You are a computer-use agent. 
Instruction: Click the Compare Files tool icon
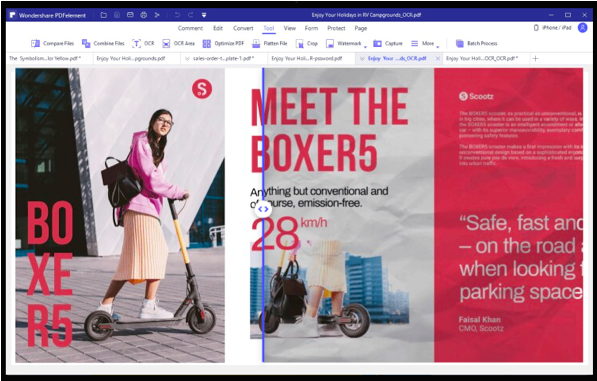pyautogui.click(x=35, y=43)
